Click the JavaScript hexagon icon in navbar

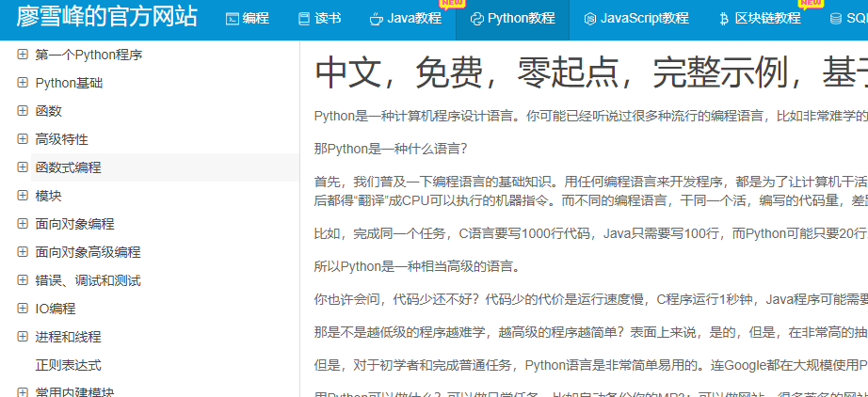coord(590,19)
